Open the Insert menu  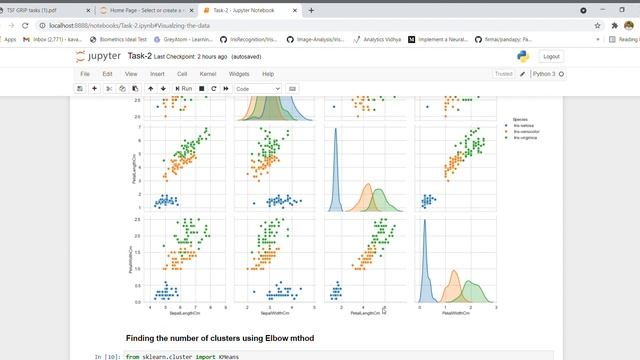click(x=157, y=74)
